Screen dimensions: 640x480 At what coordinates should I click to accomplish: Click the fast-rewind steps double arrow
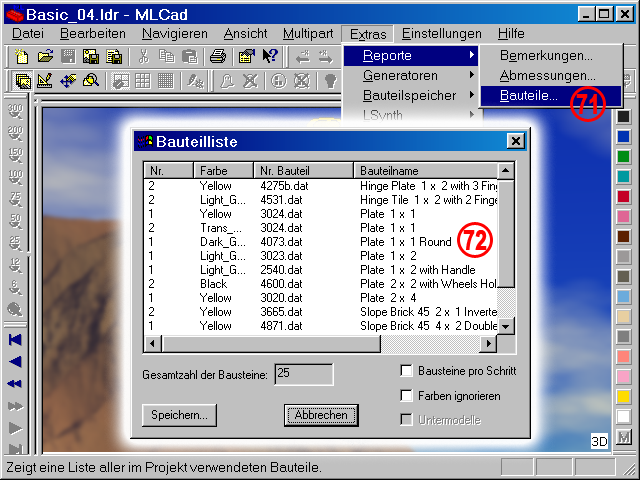[15, 384]
